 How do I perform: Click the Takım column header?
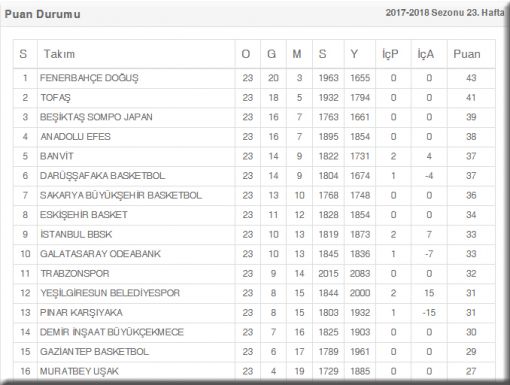[59, 54]
